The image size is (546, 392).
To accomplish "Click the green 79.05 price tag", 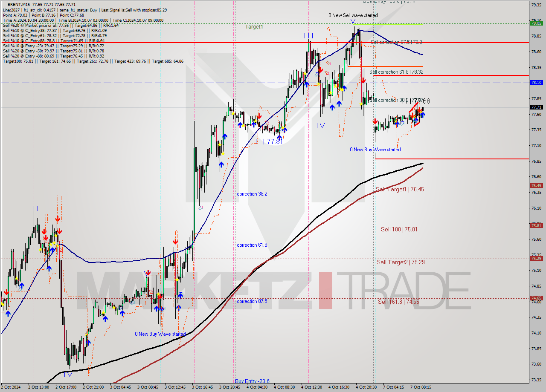I will point(536,23).
